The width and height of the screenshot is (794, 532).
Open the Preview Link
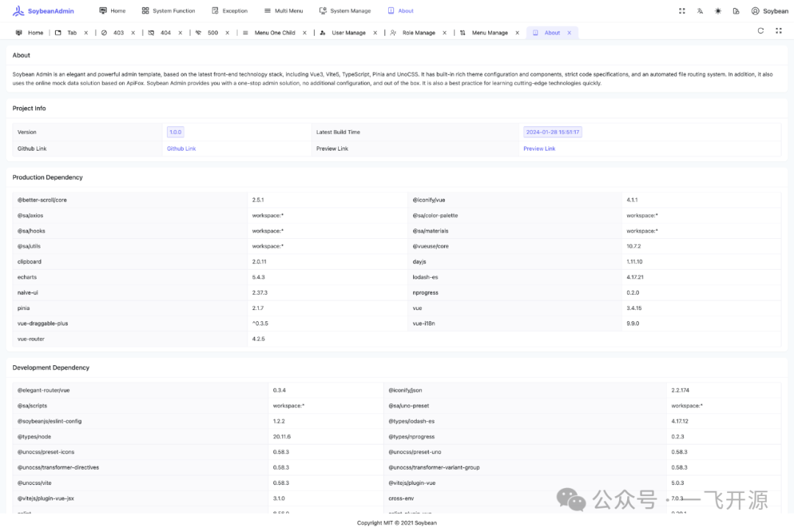pos(539,148)
